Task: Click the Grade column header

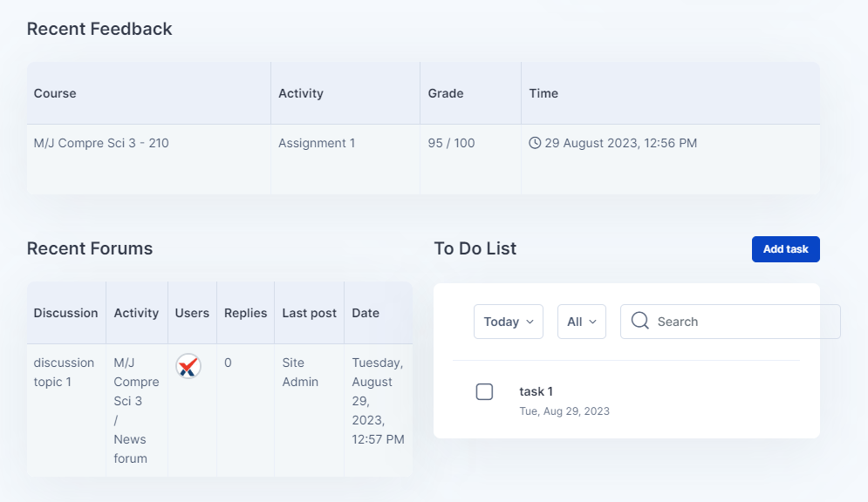Action: [446, 93]
